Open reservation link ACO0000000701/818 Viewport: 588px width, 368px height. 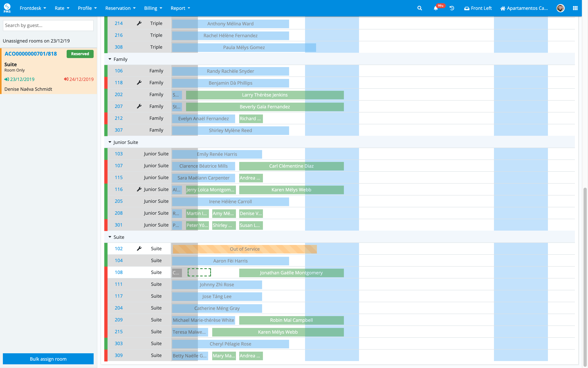click(31, 54)
